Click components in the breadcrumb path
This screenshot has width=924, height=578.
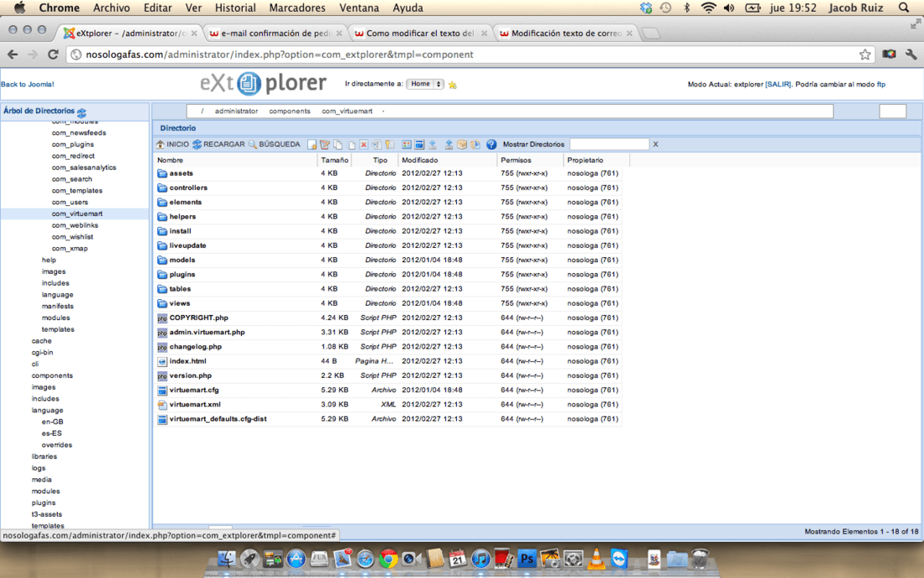tap(289, 111)
